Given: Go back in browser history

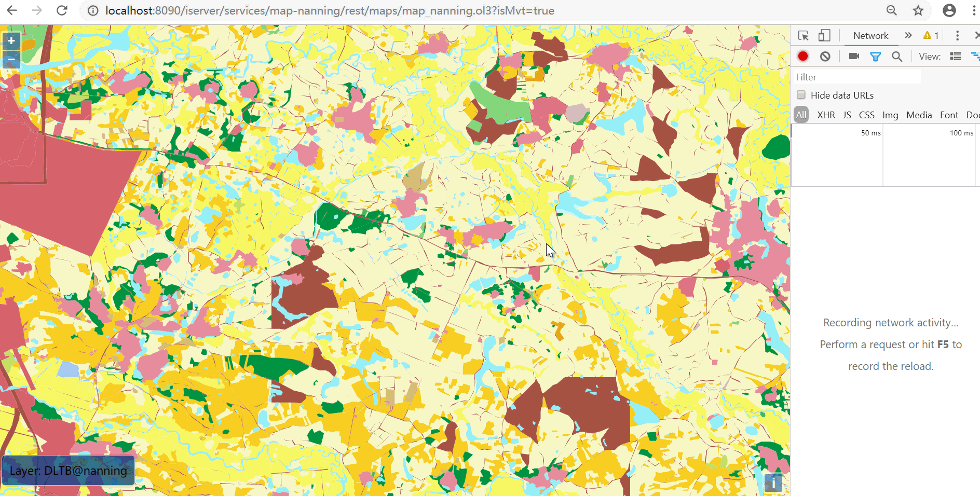Looking at the screenshot, I should coord(12,10).
